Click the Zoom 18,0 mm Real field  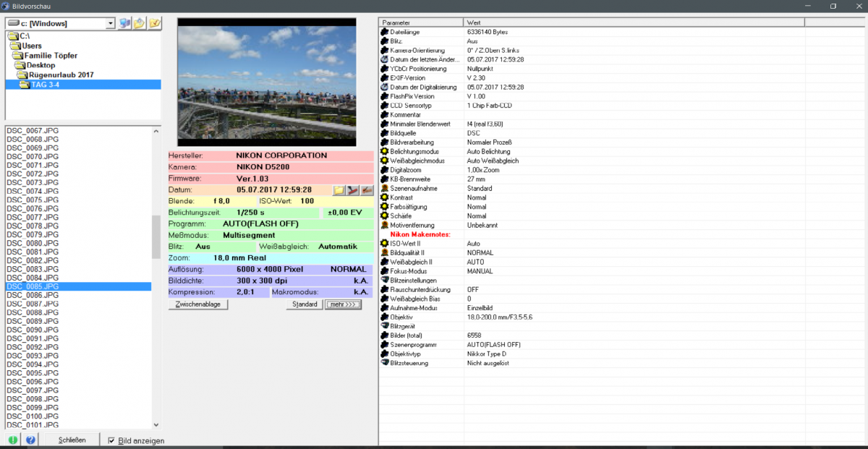tap(271, 257)
